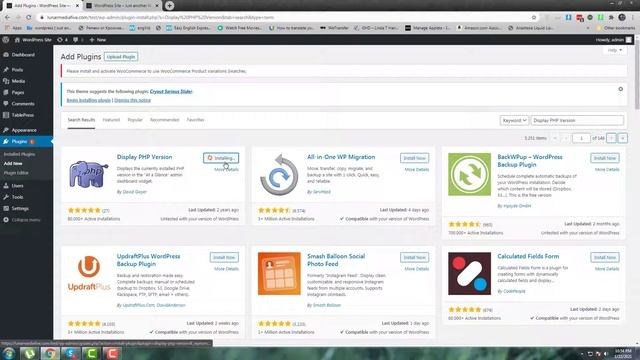Install All-in-One WP Migration now
The width and height of the screenshot is (640, 360).
[414, 158]
